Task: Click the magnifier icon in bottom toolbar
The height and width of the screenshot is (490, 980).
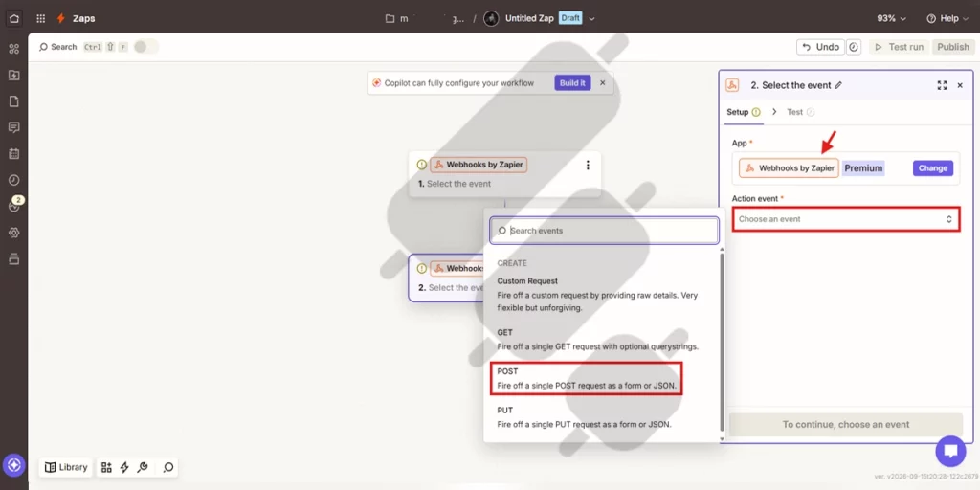Action: [168, 467]
